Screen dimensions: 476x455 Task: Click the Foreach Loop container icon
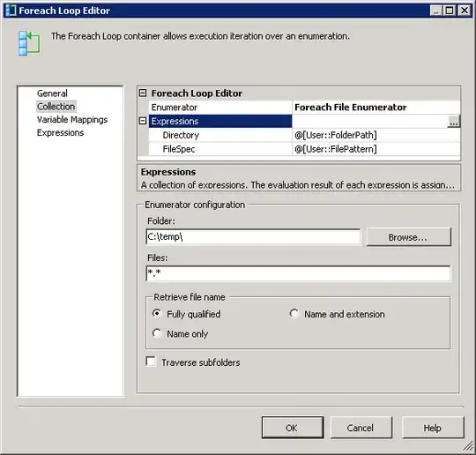coord(29,43)
